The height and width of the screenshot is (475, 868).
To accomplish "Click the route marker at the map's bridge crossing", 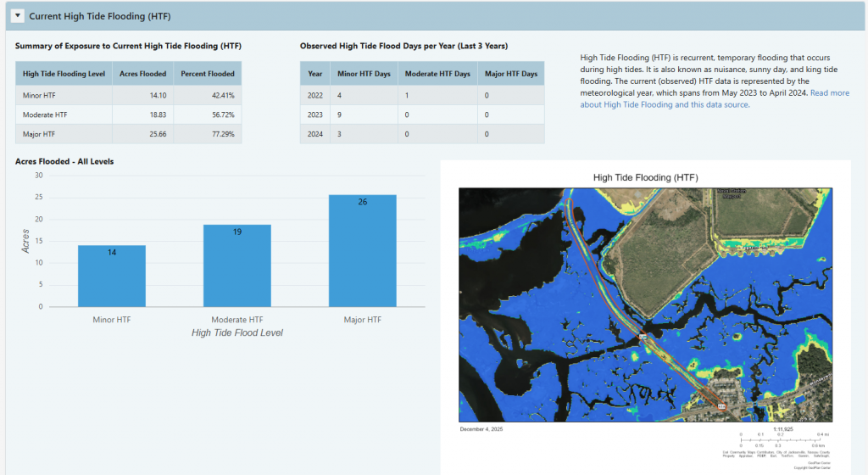I will [x=643, y=337].
